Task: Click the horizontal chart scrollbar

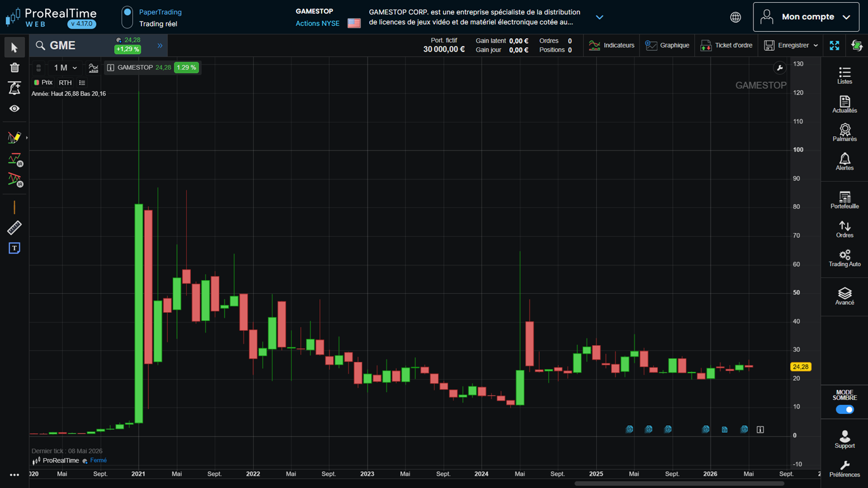Action: pos(679,483)
